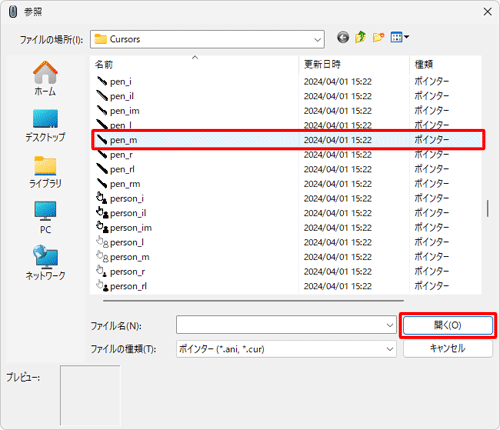
Task: Select the person_il cursor file icon
Action: click(x=102, y=213)
